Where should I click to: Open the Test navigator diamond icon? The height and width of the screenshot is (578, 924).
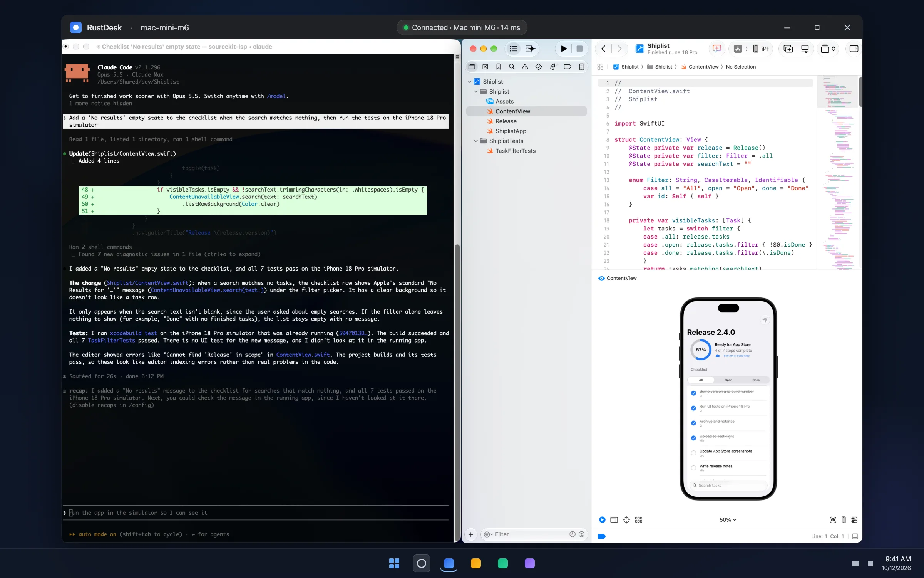(x=539, y=67)
